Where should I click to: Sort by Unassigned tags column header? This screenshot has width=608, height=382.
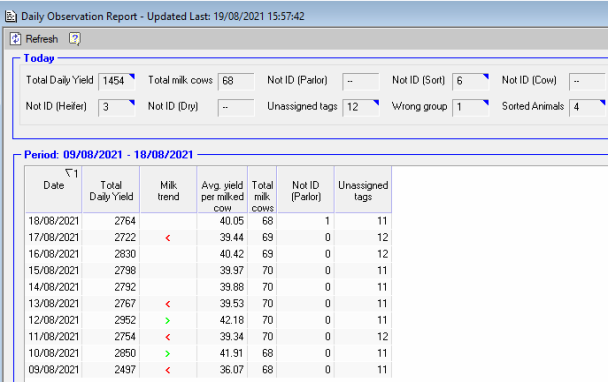point(363,189)
